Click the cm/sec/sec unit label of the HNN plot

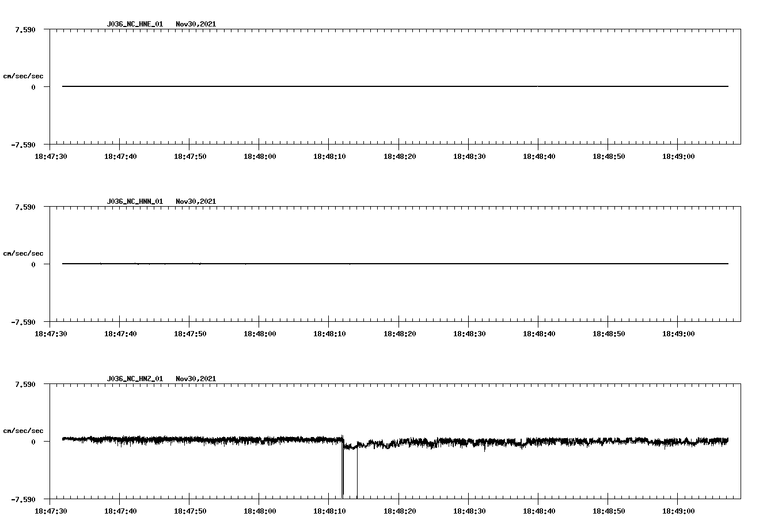[x=23, y=253]
